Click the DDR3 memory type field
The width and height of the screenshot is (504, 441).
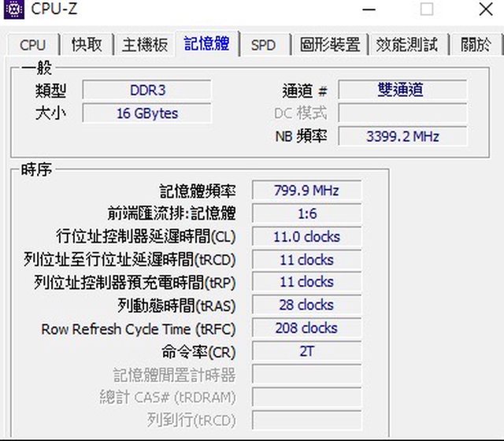[147, 90]
